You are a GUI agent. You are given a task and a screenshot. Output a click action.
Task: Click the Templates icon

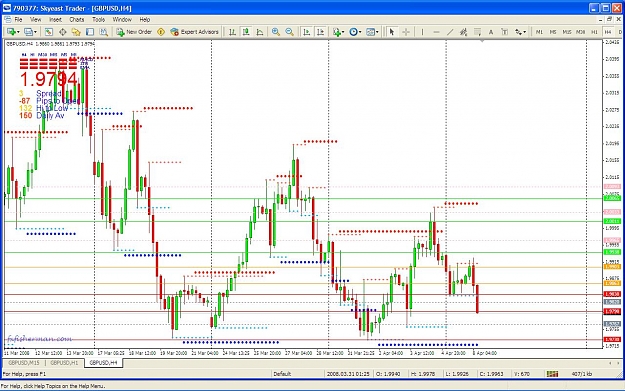370,32
